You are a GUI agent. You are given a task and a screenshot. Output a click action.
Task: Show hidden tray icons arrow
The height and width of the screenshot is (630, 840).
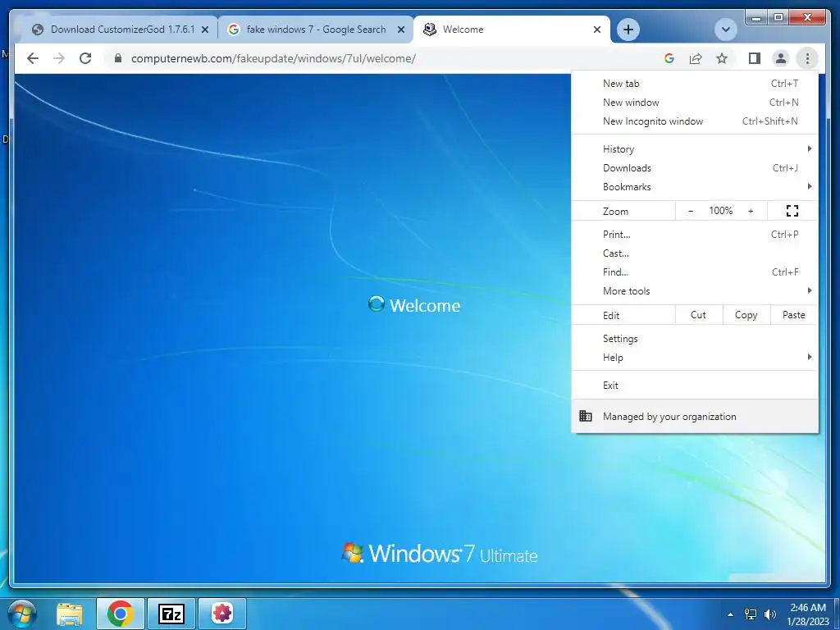click(x=730, y=614)
